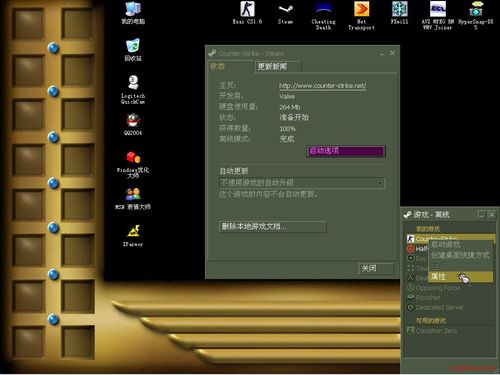Minimize the 游戏 - 离线 games window
This screenshot has width=500, height=375.
[x=482, y=215]
